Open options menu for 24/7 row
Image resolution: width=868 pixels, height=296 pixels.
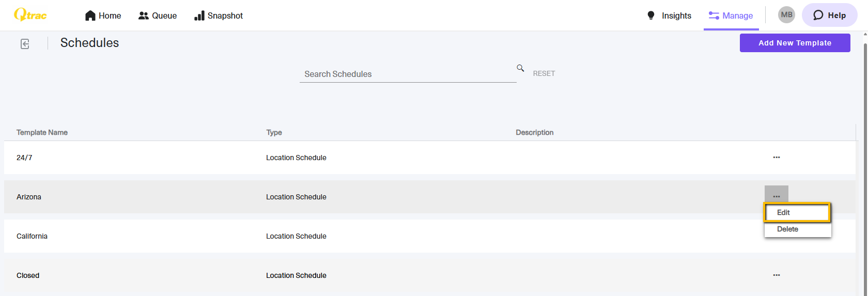777,157
